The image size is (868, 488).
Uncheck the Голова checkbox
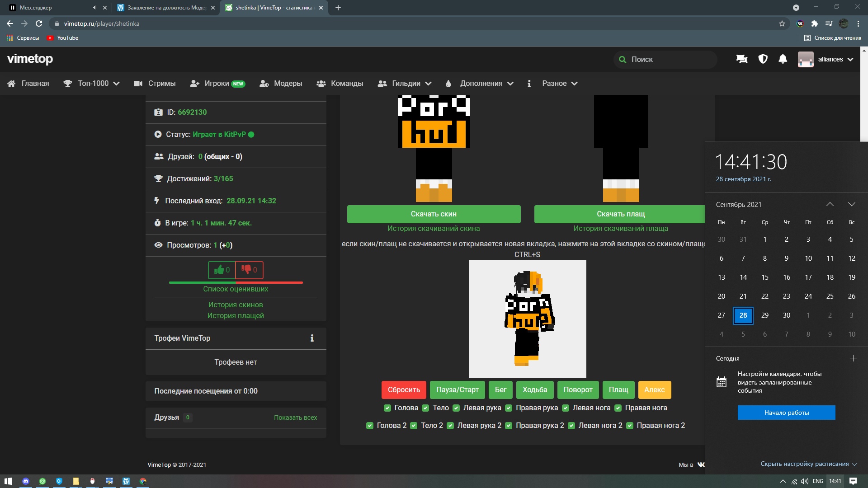(x=387, y=408)
